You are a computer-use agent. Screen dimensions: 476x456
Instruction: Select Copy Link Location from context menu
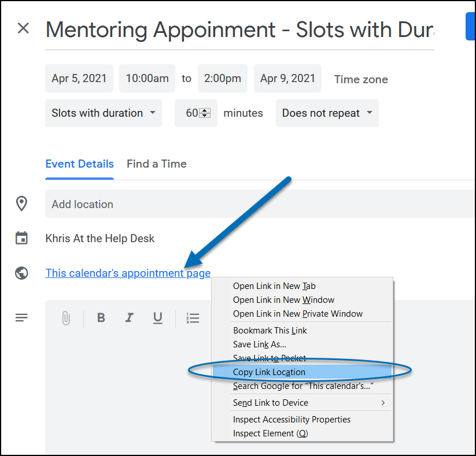coord(269,372)
